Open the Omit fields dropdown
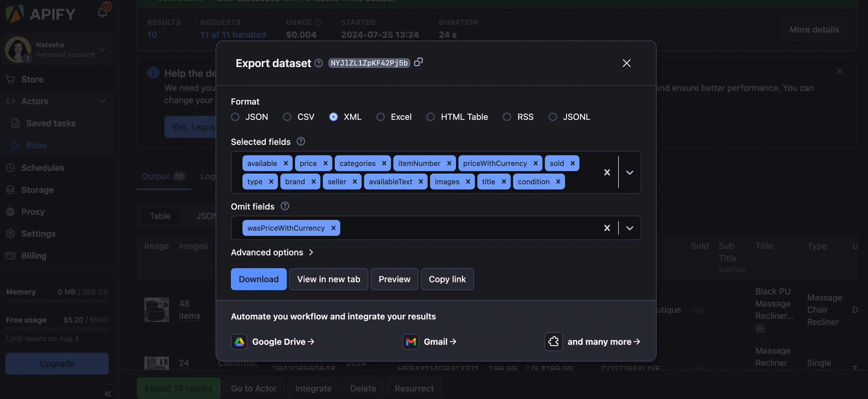This screenshot has width=868, height=399. point(629,228)
